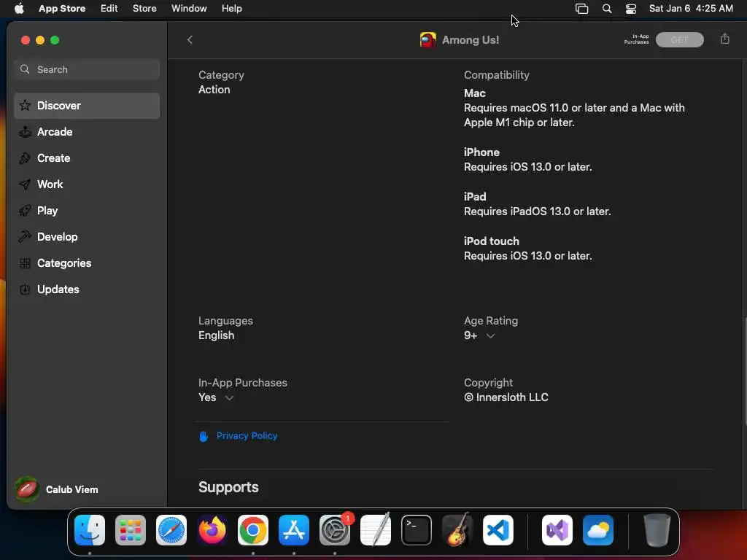Launch Google Chrome from the Dock

coord(253,530)
